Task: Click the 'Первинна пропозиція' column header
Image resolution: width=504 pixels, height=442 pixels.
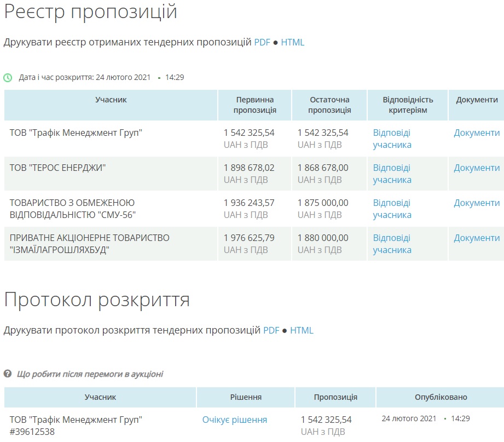Action: pos(255,105)
